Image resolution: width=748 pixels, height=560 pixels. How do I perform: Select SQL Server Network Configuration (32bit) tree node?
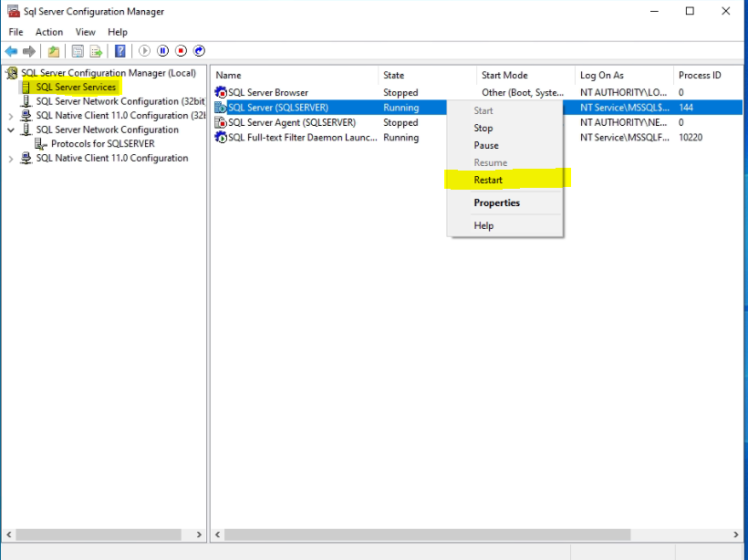pyautogui.click(x=120, y=101)
